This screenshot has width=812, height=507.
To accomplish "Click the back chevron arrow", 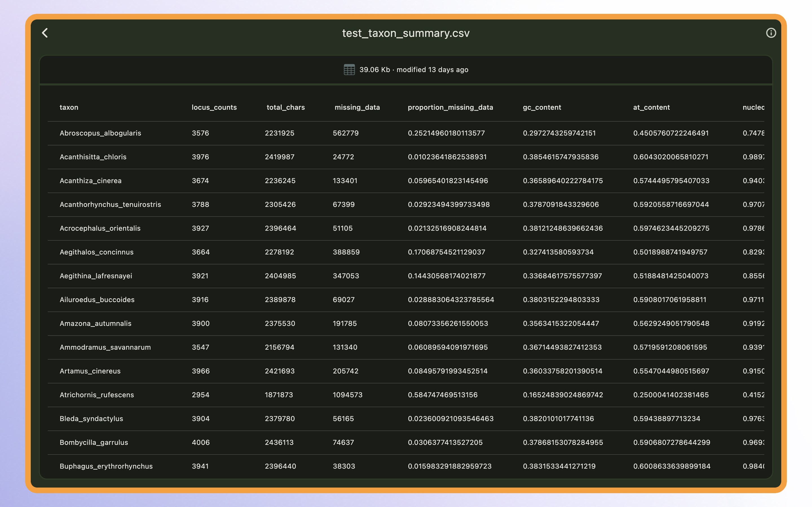I will 45,33.
